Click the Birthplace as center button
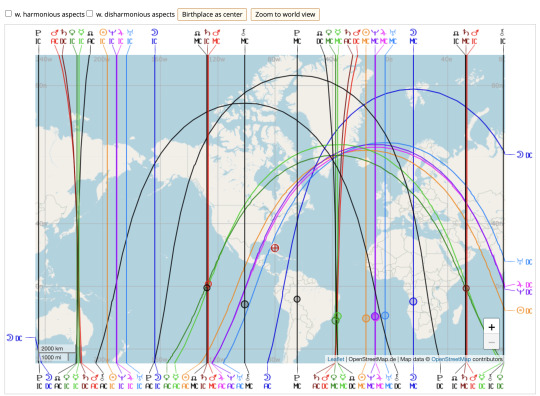540x396 pixels. (x=212, y=14)
